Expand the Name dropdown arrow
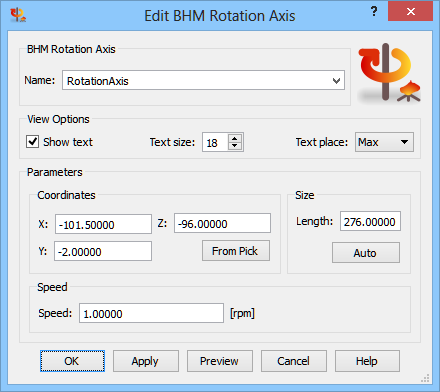This screenshot has width=440, height=392. tap(336, 81)
